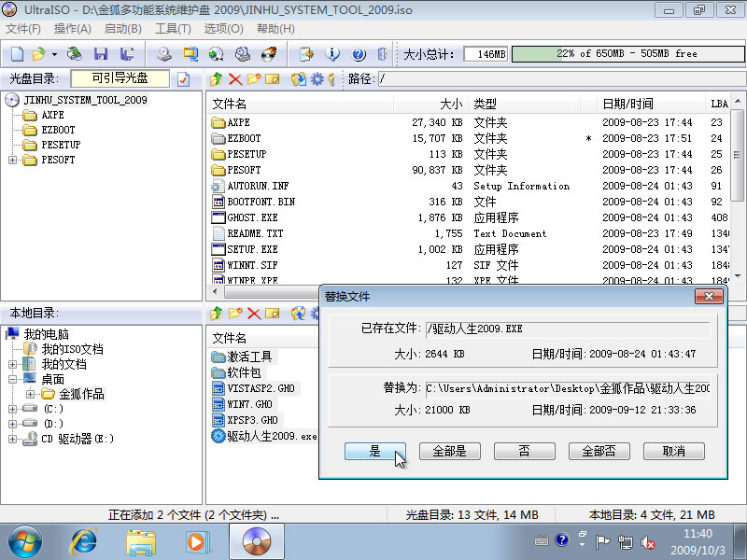Click the red X delete icon in disc panel
This screenshot has width=747, height=560.
[233, 79]
